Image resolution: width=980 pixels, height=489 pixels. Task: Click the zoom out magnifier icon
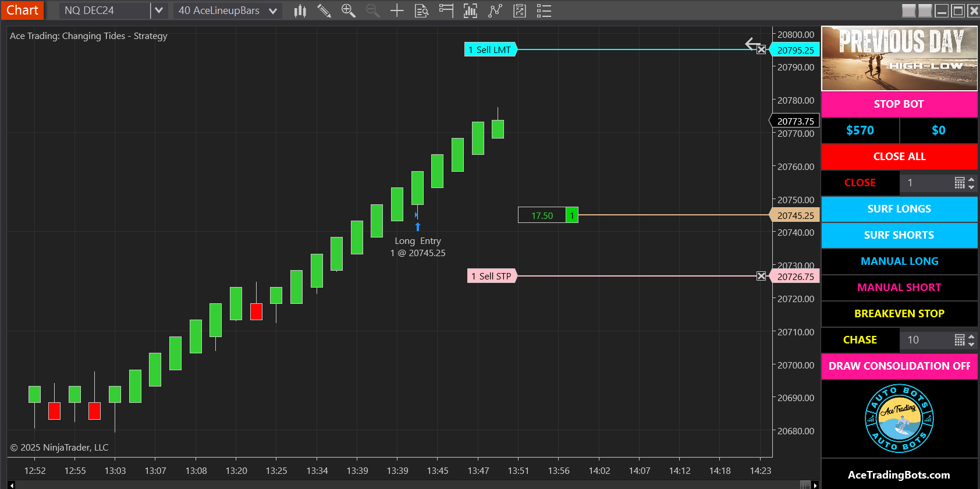[372, 10]
